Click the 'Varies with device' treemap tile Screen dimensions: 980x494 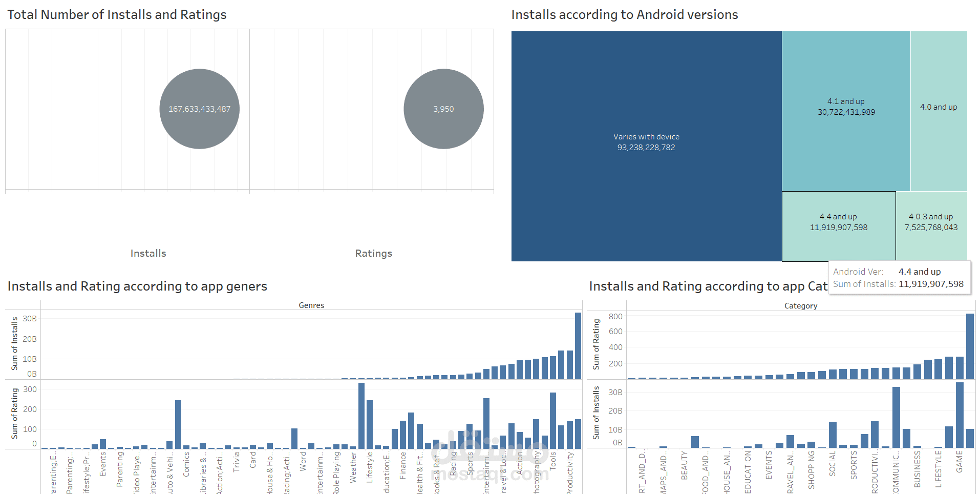pos(646,146)
